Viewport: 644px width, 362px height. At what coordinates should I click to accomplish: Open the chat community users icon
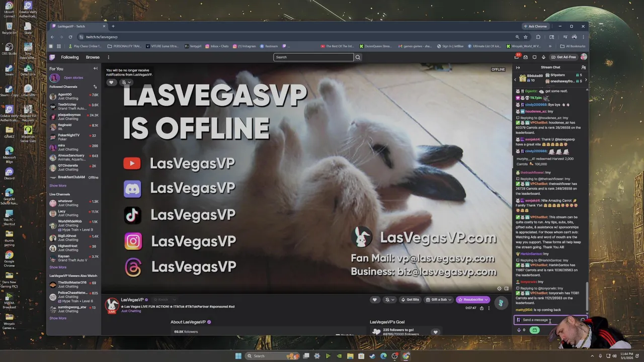[583, 67]
